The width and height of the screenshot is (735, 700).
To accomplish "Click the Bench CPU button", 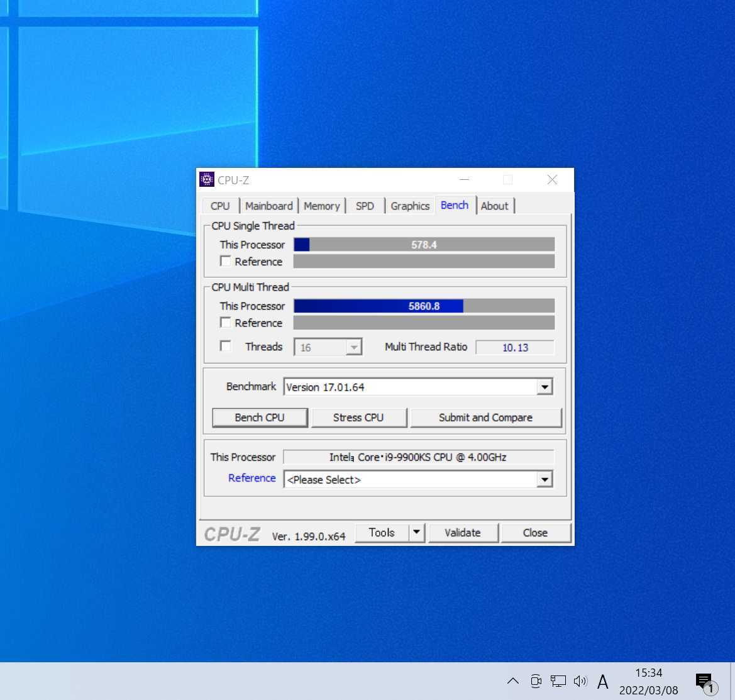I will [x=260, y=417].
